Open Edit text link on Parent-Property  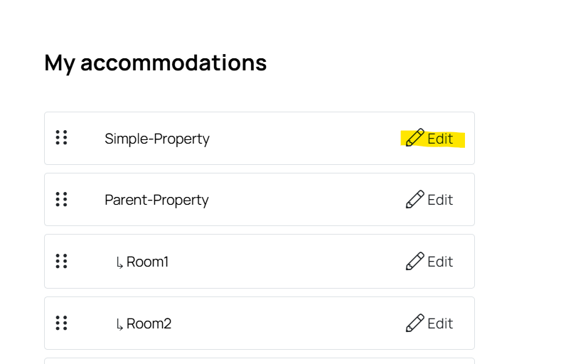(x=440, y=200)
